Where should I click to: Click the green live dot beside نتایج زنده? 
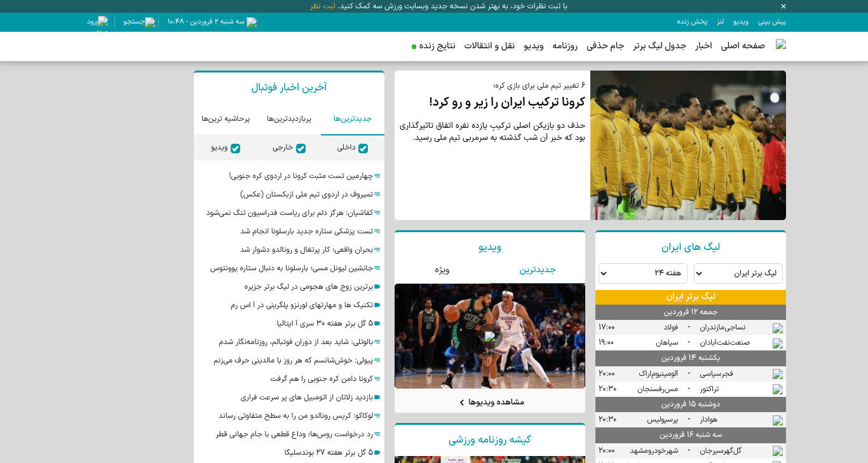414,46
